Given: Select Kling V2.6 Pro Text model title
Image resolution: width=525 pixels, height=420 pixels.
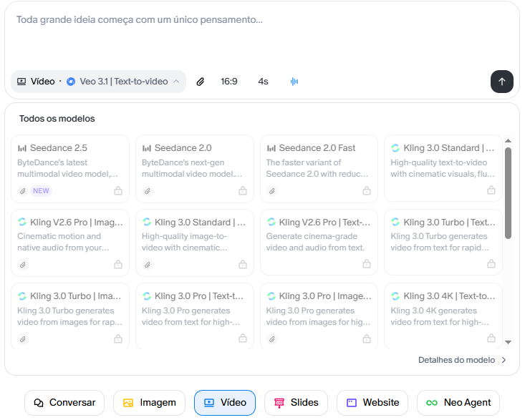Looking at the screenshot, I should [324, 223].
